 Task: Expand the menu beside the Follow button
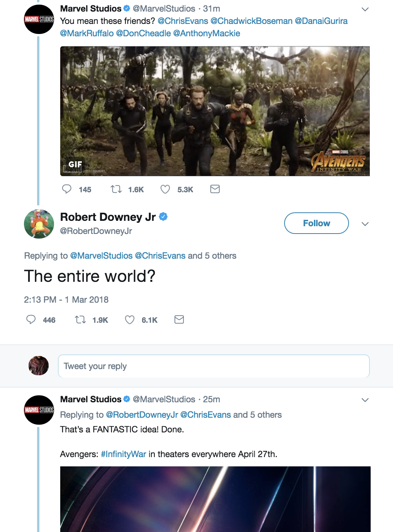[x=365, y=224]
